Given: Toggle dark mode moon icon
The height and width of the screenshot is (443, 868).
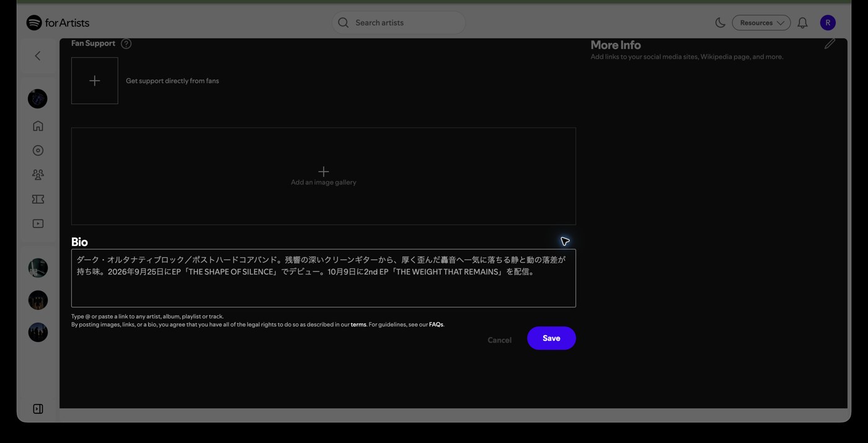Looking at the screenshot, I should [720, 23].
